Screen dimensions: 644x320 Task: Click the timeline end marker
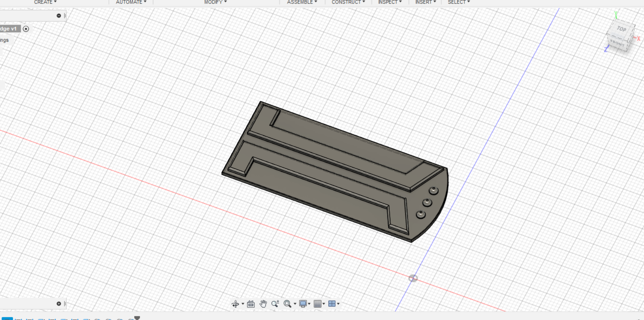pos(137,318)
